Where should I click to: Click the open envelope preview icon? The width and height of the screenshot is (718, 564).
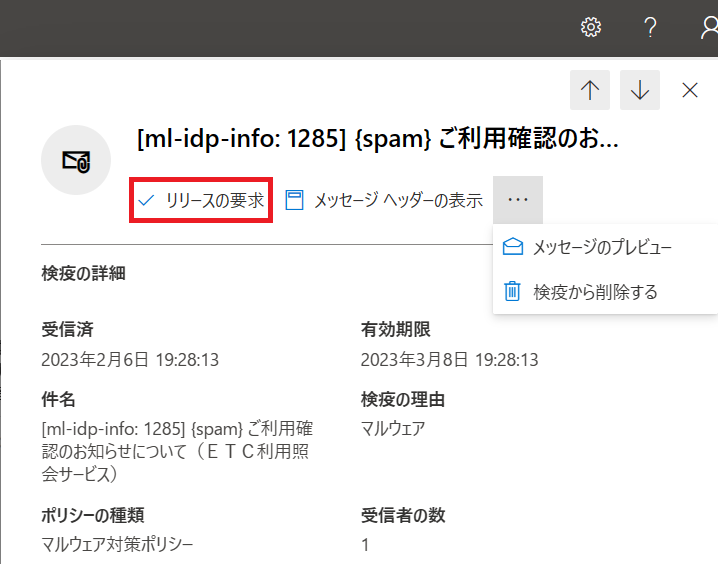(x=512, y=247)
